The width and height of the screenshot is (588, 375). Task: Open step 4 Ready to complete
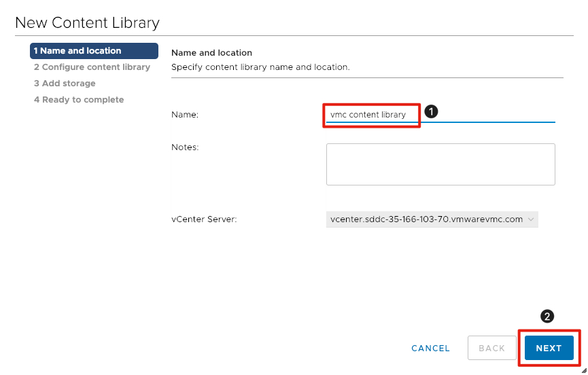(79, 100)
